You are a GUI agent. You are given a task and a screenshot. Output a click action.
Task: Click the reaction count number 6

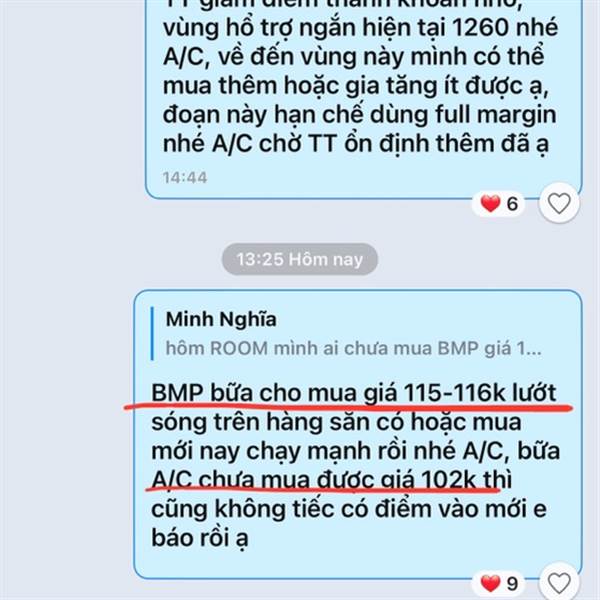pyautogui.click(x=512, y=204)
